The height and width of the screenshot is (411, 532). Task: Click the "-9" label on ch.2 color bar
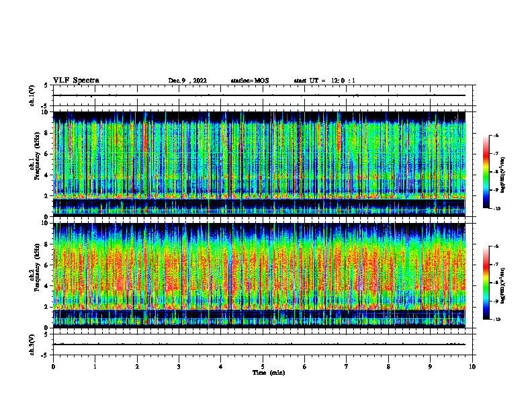pos(495,301)
